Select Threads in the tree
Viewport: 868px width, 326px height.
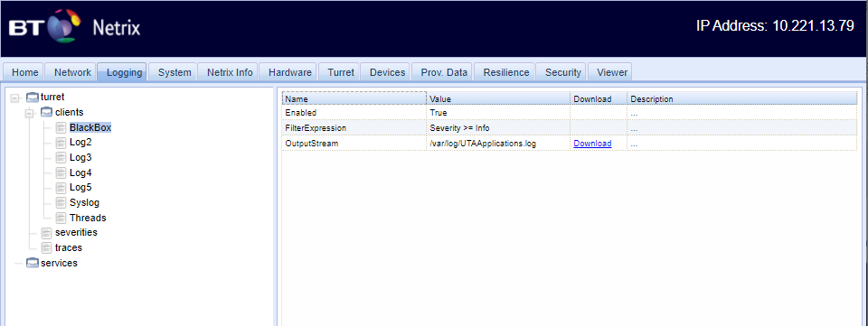point(88,218)
